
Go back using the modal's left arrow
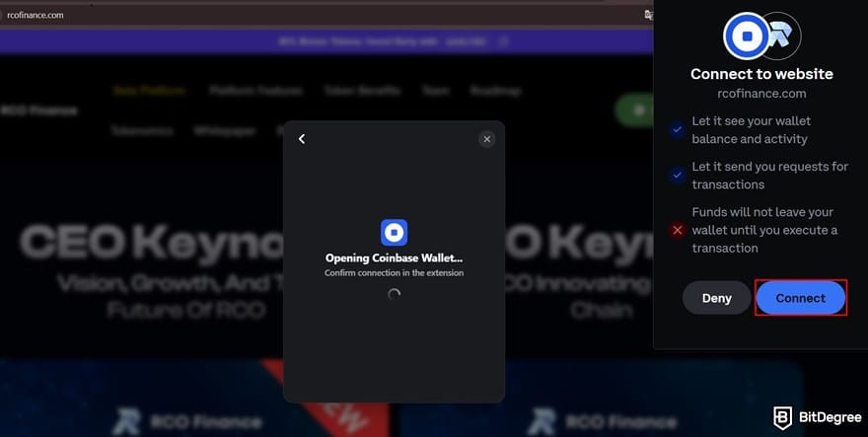(302, 139)
